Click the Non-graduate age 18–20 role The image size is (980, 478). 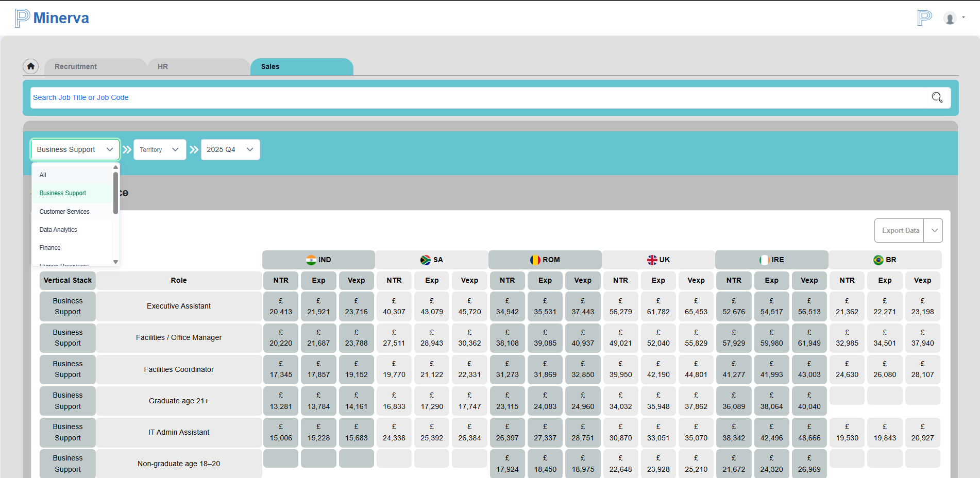179,464
